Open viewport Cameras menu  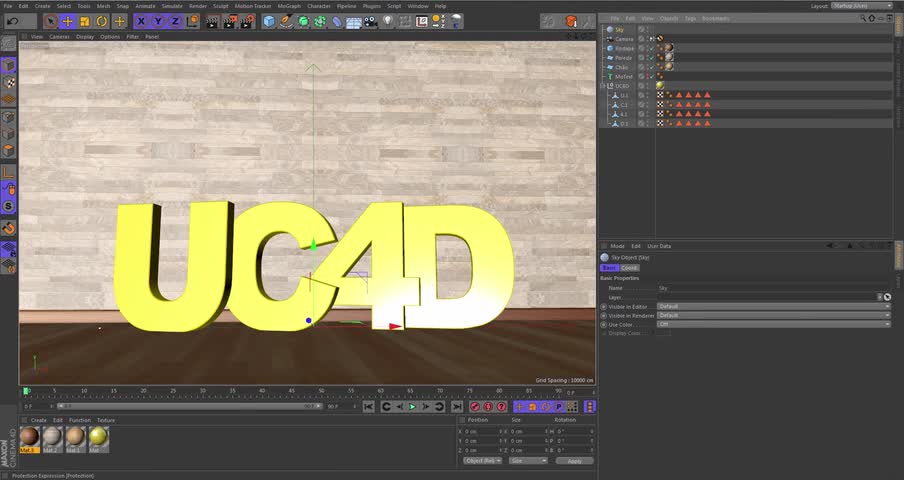[59, 36]
